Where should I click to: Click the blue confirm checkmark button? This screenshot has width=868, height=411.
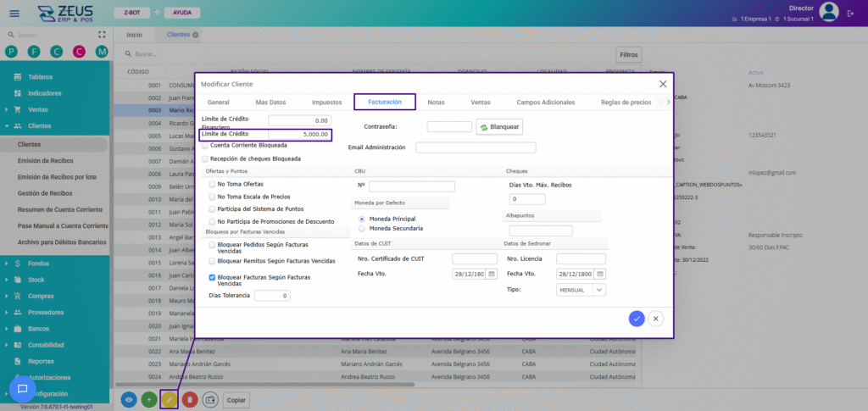tap(637, 318)
